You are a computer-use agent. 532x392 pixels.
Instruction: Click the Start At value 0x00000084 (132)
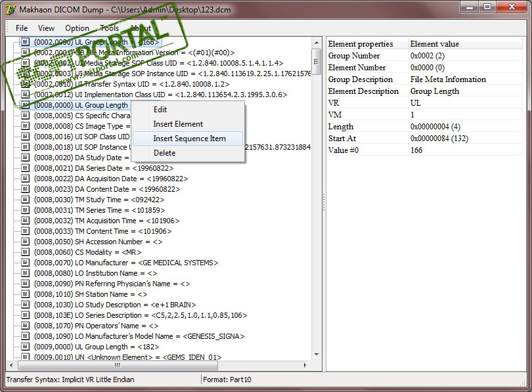coord(439,139)
